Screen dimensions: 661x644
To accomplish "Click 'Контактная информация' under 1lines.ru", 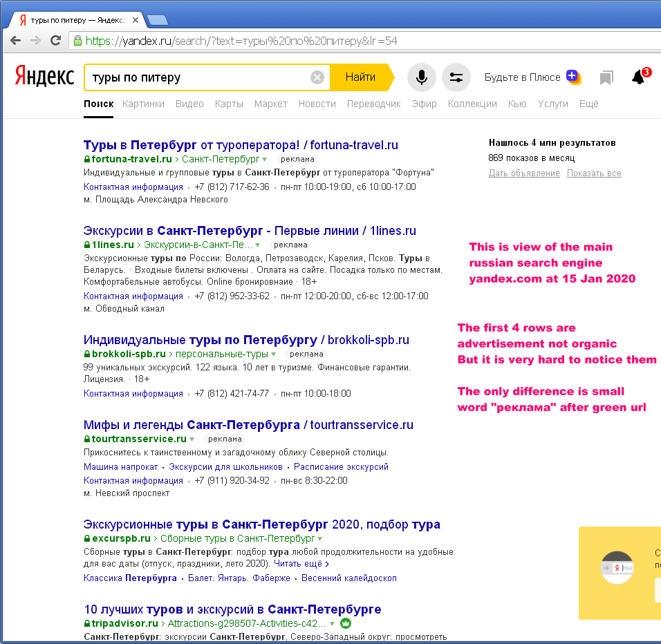I will (133, 296).
